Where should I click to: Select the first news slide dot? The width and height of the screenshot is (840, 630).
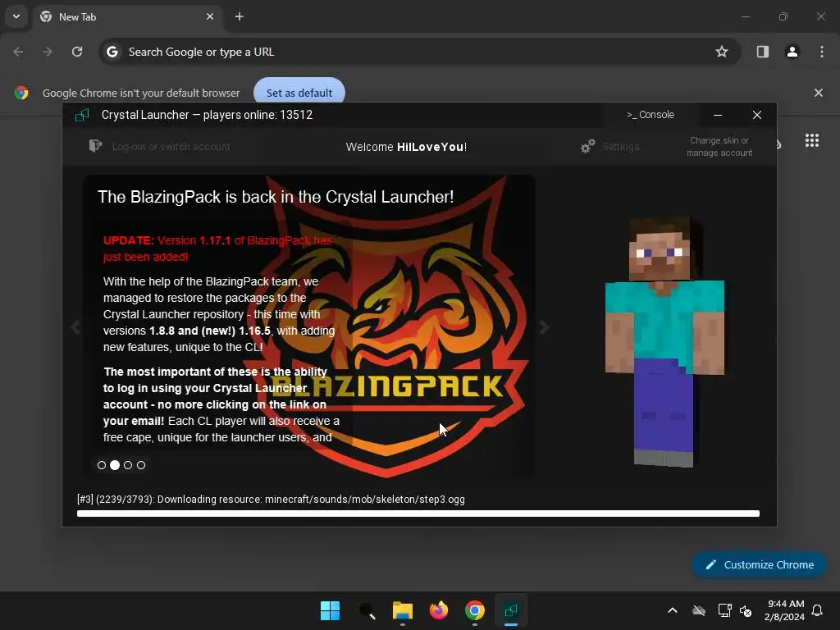pyautogui.click(x=101, y=465)
